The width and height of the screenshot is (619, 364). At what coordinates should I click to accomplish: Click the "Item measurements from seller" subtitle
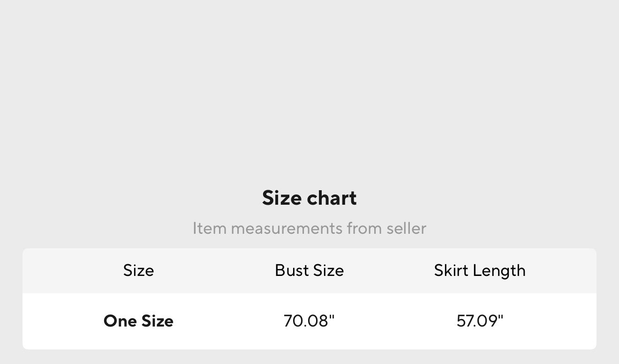click(309, 229)
